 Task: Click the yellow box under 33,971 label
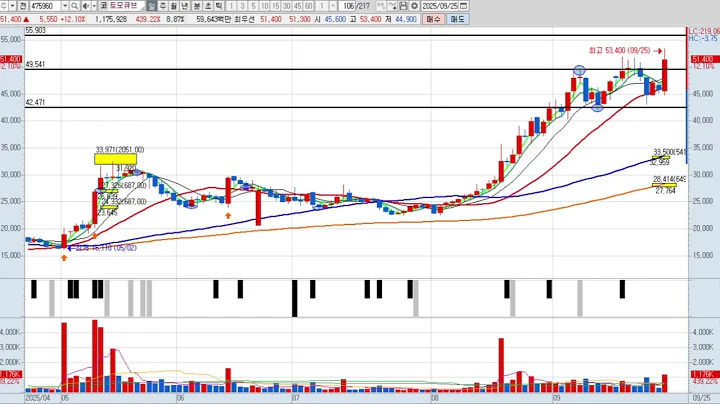click(x=115, y=159)
